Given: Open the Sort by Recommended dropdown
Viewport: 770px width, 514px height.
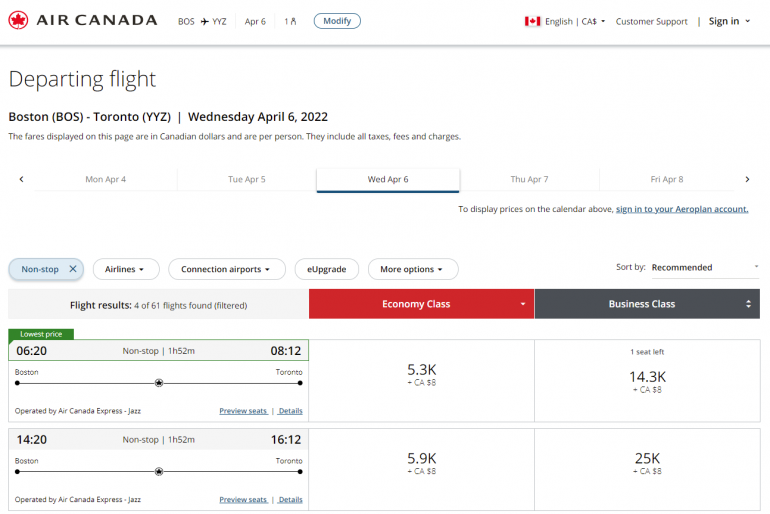Looking at the screenshot, I should pos(704,267).
